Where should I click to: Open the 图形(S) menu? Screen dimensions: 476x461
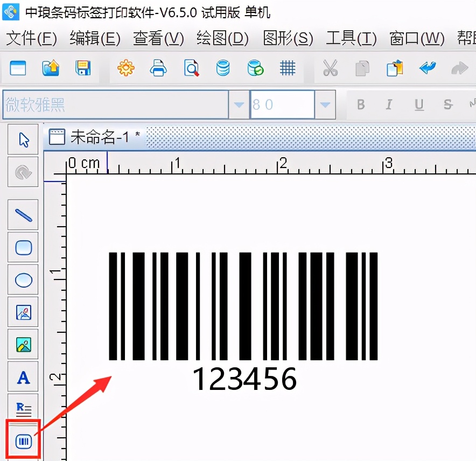(288, 38)
